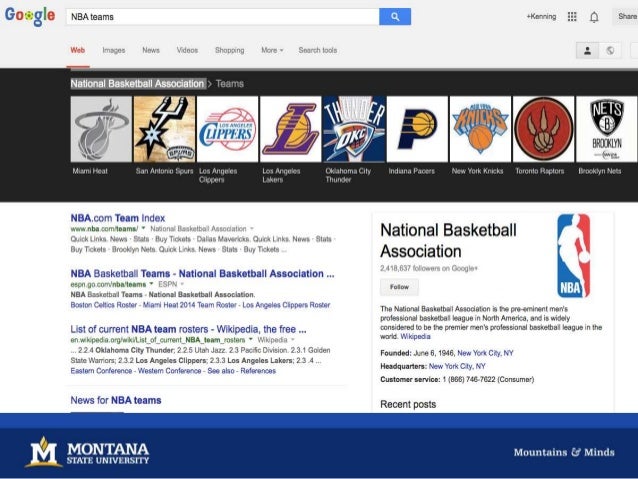The width and height of the screenshot is (638, 479).
Task: Select the global results globe icon
Action: [x=610, y=50]
